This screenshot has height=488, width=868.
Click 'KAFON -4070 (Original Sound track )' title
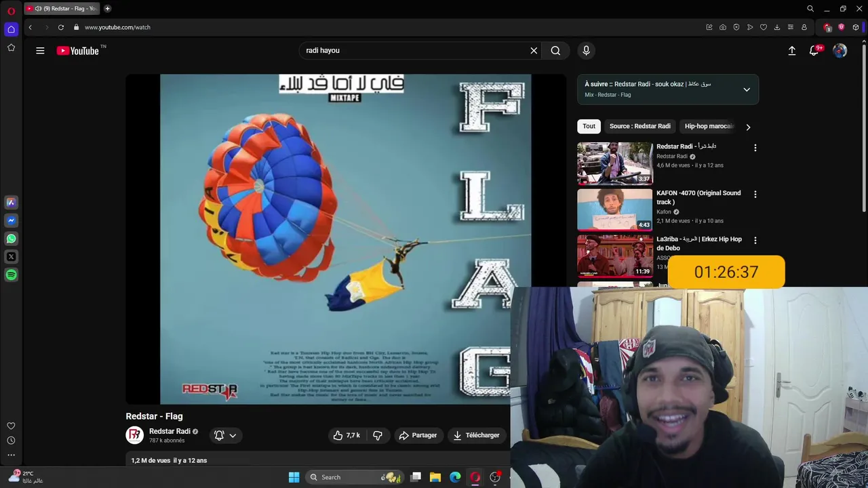tap(698, 197)
